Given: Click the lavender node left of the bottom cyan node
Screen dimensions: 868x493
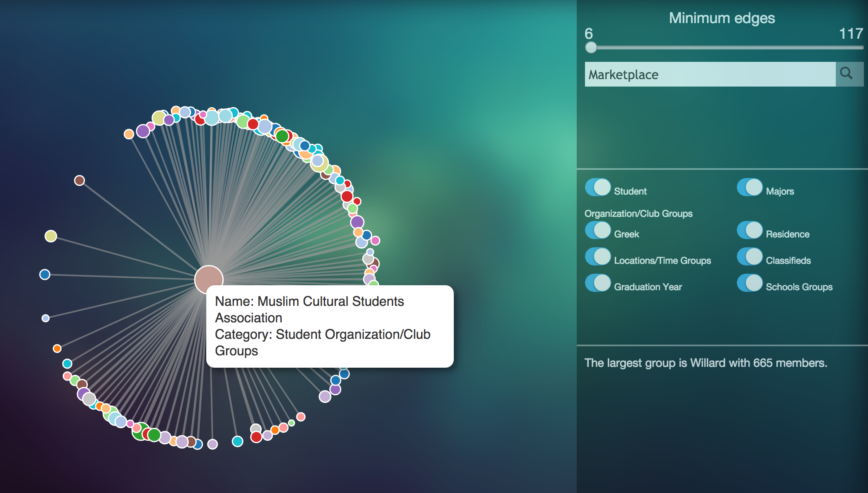Looking at the screenshot, I should point(212,444).
